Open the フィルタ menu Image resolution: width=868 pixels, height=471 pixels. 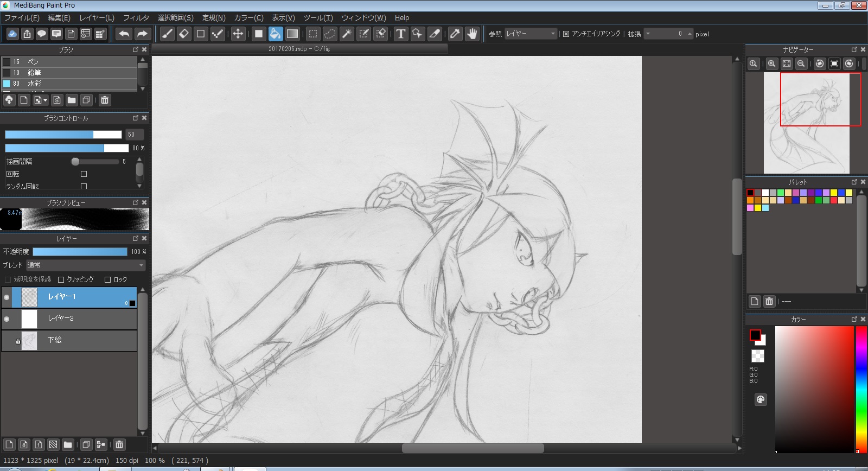(136, 18)
